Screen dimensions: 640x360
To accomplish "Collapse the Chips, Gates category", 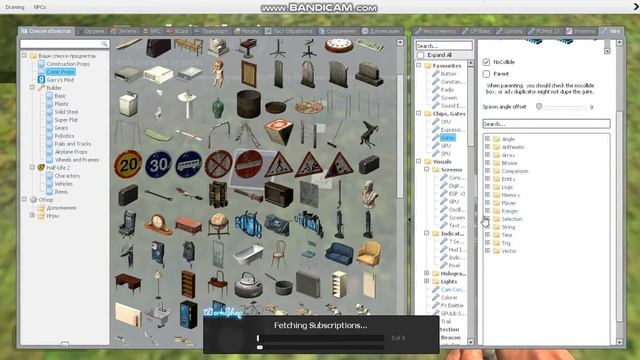I will click(x=419, y=113).
